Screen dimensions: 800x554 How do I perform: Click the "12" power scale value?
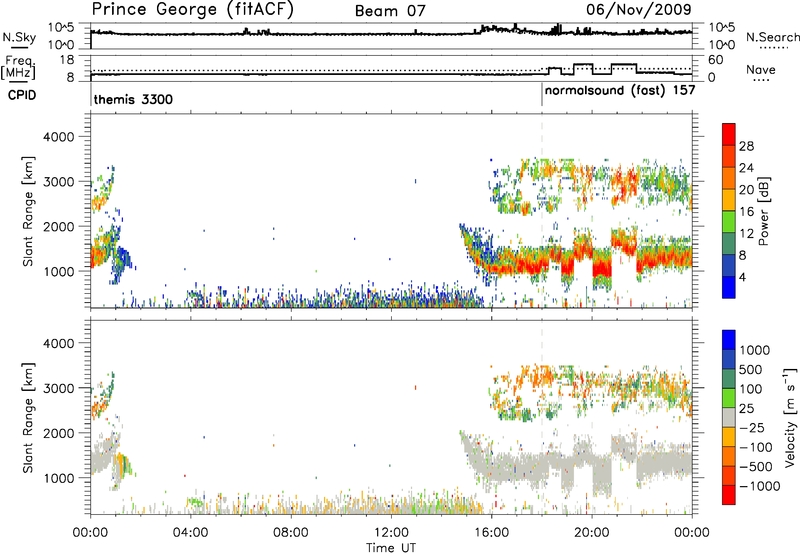[x=746, y=234]
